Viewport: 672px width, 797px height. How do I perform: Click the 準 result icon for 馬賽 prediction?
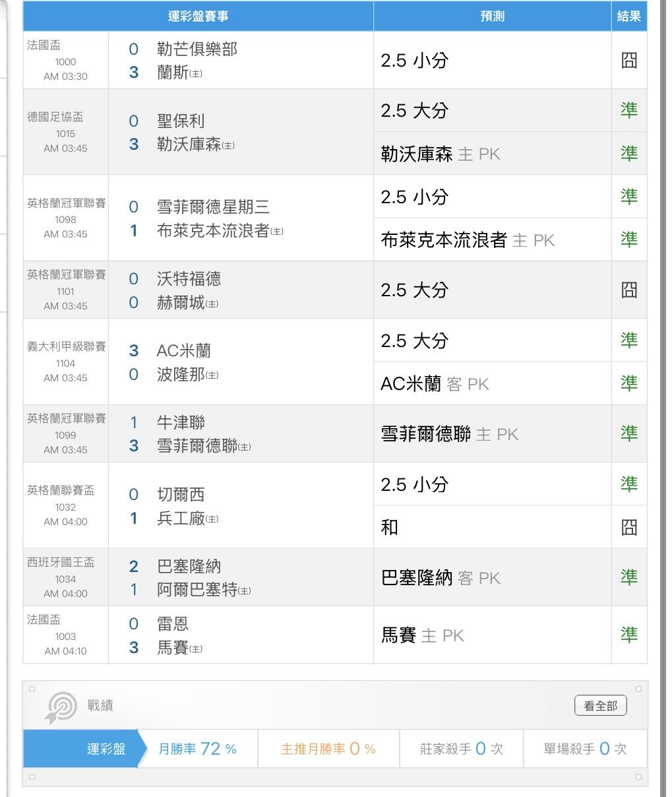coord(629,635)
